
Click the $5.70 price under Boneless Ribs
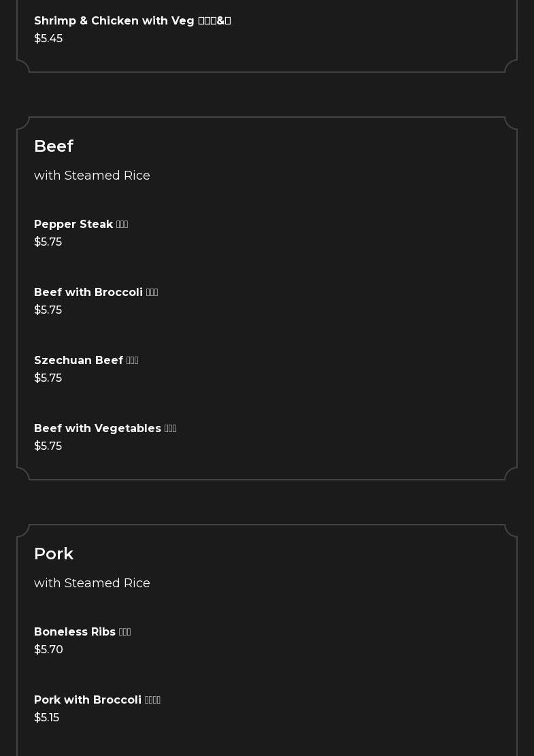(x=48, y=650)
